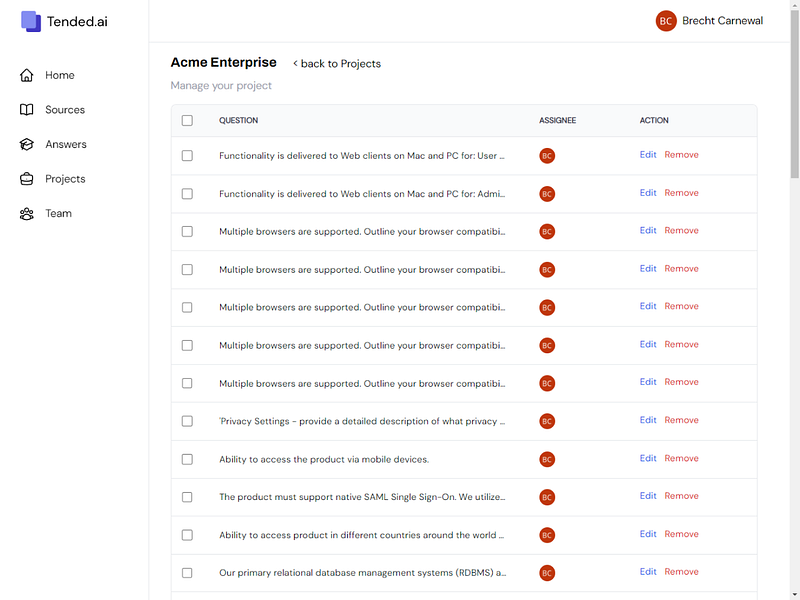
Task: Click the Tended.ai logo icon
Action: coord(31,21)
